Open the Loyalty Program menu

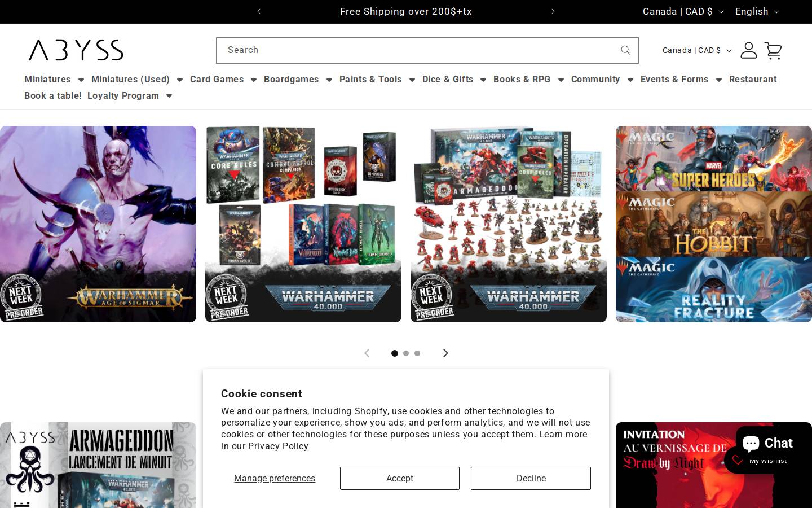click(130, 96)
